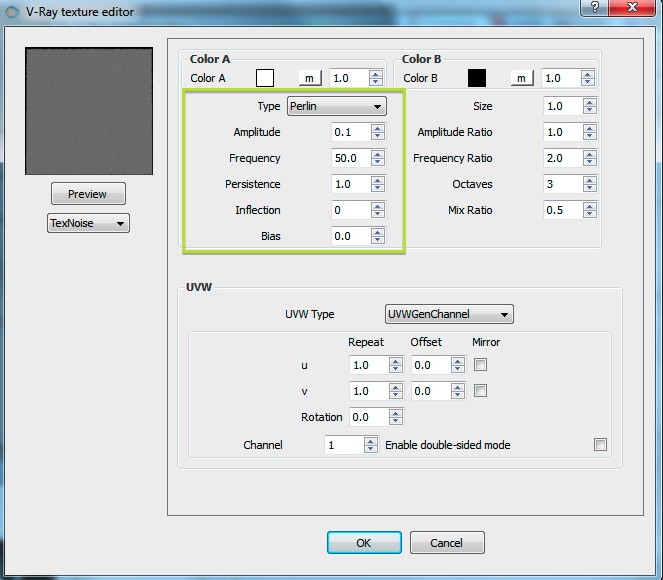This screenshot has width=663, height=580.
Task: Open the black Color B swatch
Action: tap(477, 78)
